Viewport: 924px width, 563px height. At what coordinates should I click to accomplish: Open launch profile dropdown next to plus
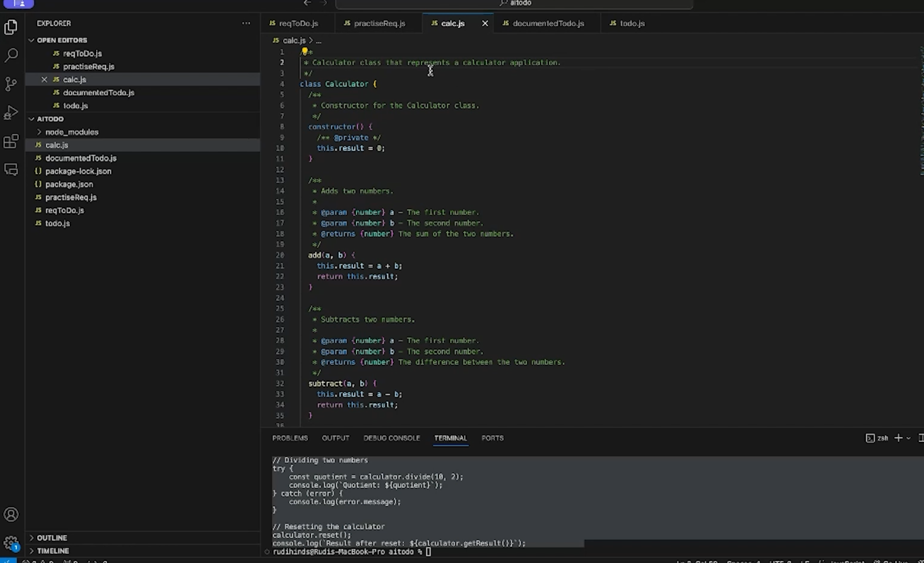pyautogui.click(x=909, y=438)
